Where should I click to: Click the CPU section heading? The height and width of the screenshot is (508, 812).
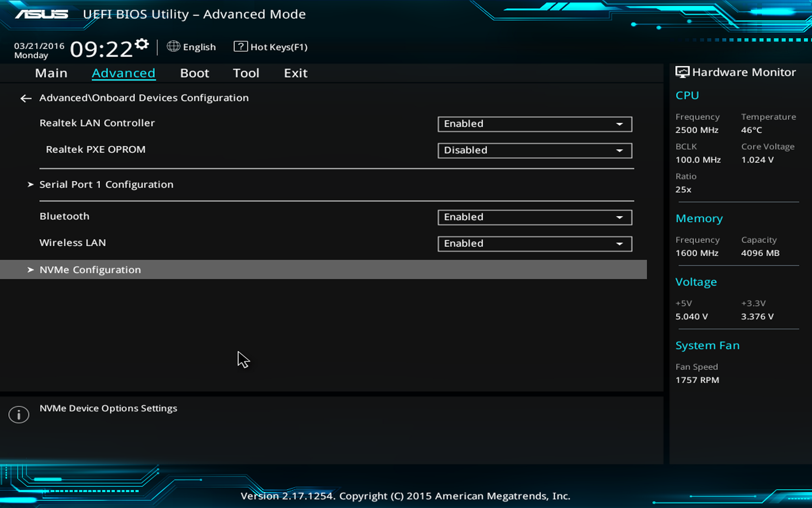tap(687, 95)
